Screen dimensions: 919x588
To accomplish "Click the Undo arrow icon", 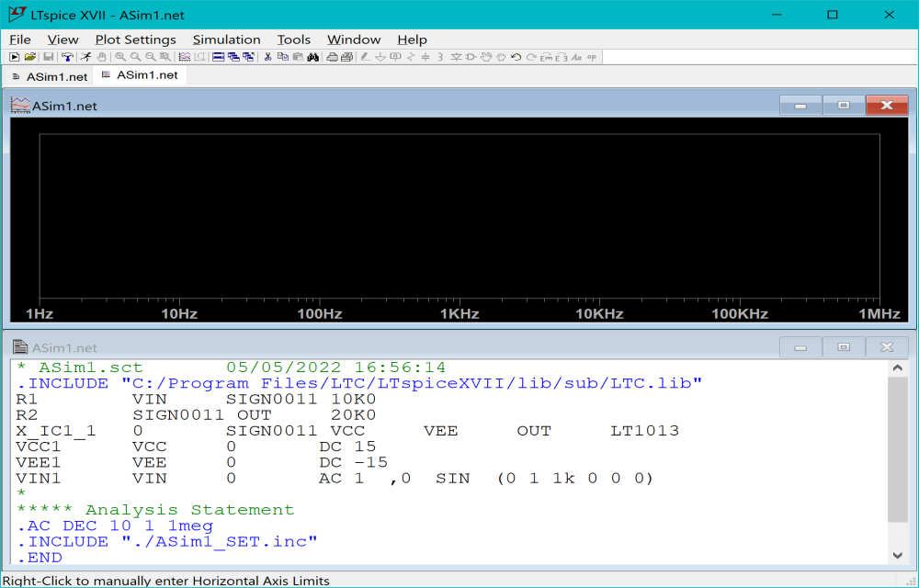I will coord(516,57).
